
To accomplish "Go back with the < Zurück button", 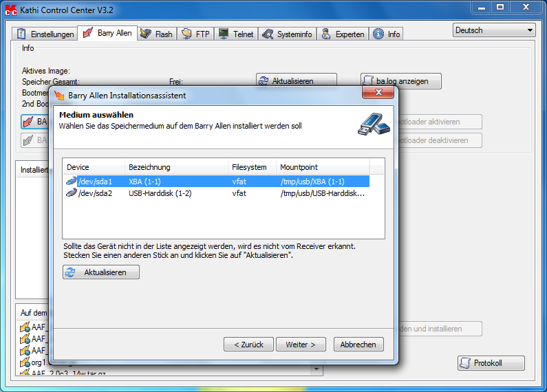I will (x=248, y=345).
